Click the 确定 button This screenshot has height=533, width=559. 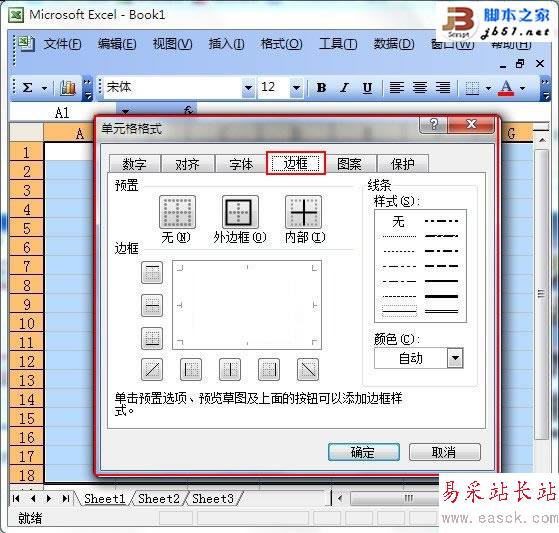(x=364, y=452)
